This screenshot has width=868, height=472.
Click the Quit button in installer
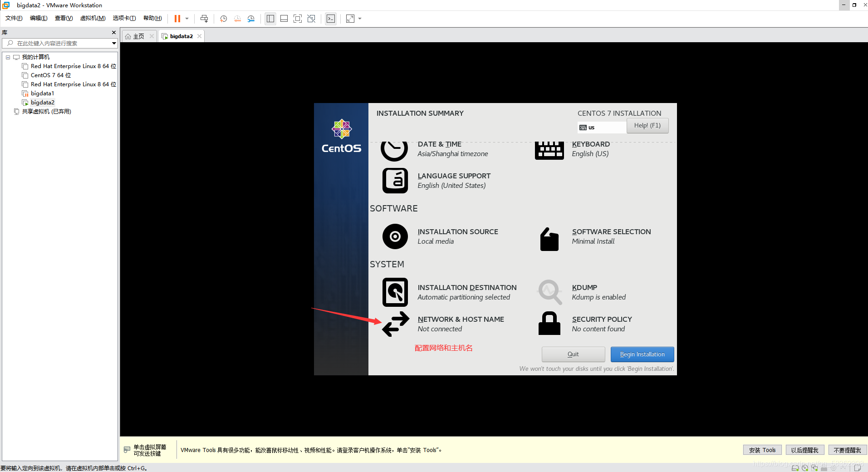coord(573,354)
